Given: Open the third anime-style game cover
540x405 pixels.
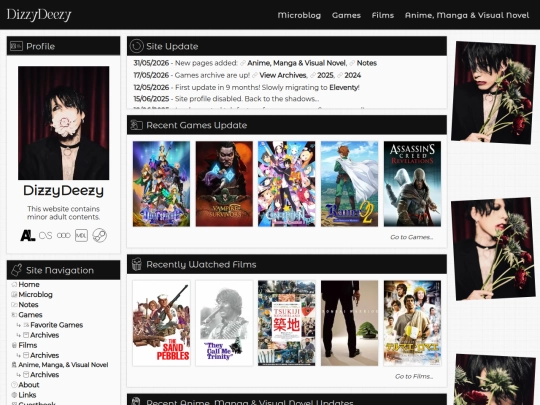Looking at the screenshot, I should point(287,184).
